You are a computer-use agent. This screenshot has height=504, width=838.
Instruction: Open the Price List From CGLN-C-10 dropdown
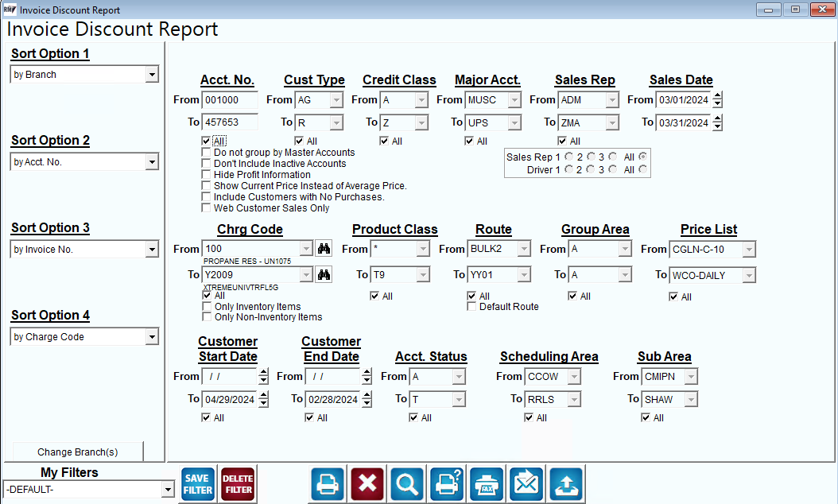pyautogui.click(x=749, y=249)
